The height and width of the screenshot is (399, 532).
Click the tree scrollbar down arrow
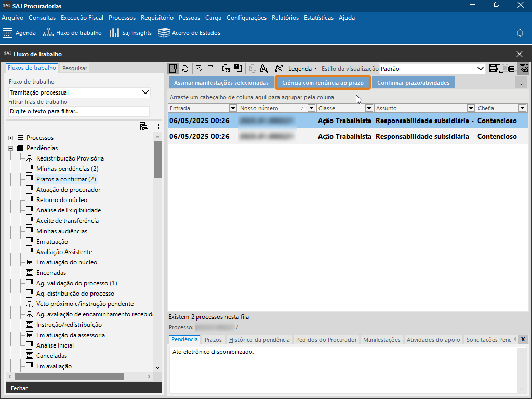pyautogui.click(x=157, y=367)
